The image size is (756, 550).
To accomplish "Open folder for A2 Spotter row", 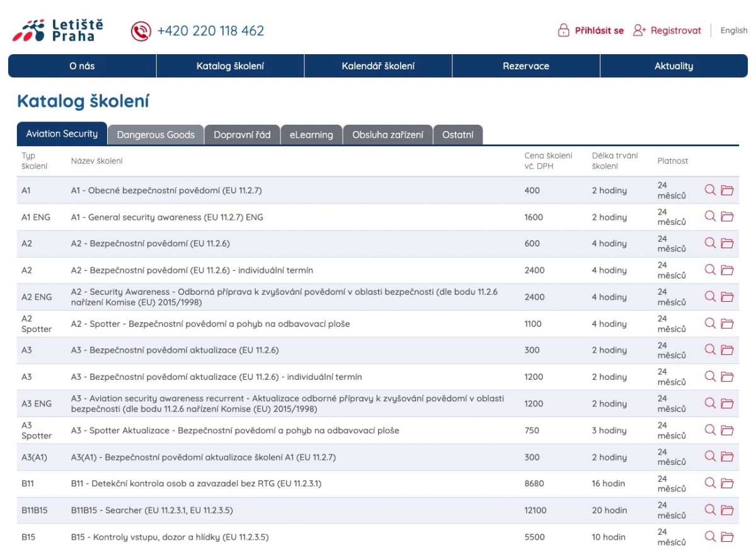I will [727, 324].
